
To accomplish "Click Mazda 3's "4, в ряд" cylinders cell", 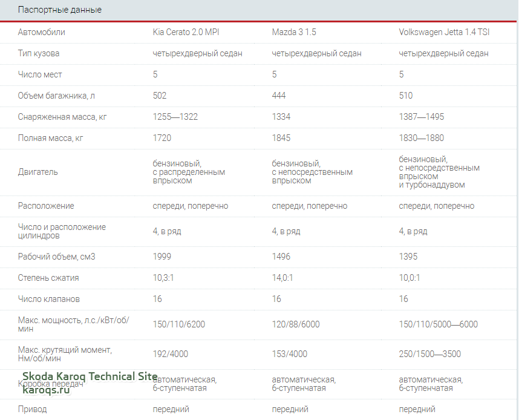I will click(286, 231).
